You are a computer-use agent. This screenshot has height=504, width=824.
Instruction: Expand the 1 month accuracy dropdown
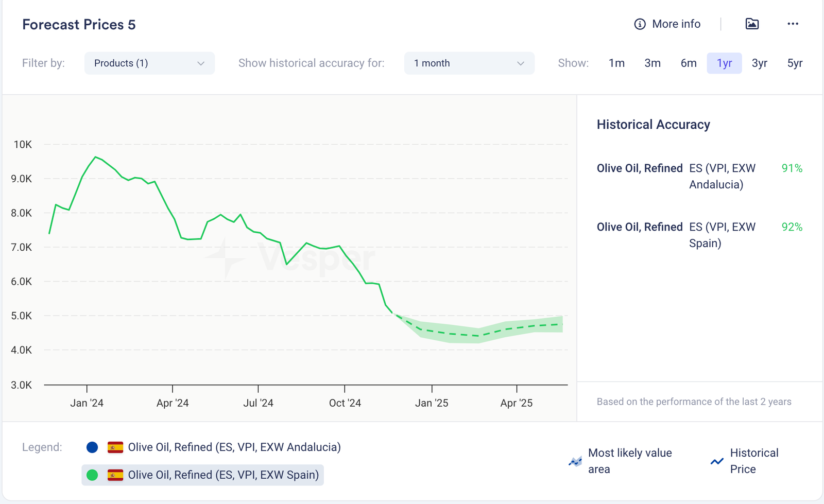coord(469,63)
